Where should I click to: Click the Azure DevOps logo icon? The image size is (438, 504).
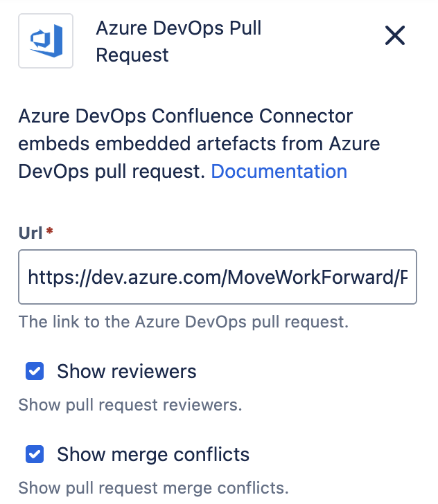pos(46,41)
